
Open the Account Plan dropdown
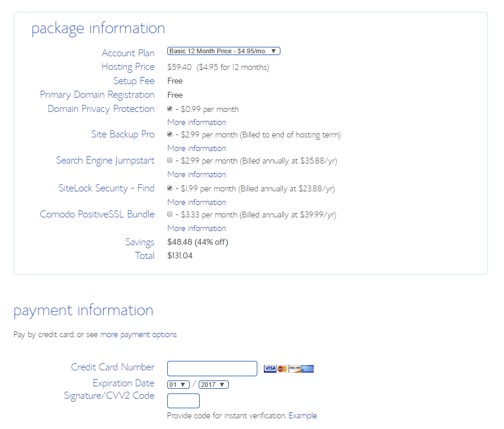pyautogui.click(x=223, y=50)
